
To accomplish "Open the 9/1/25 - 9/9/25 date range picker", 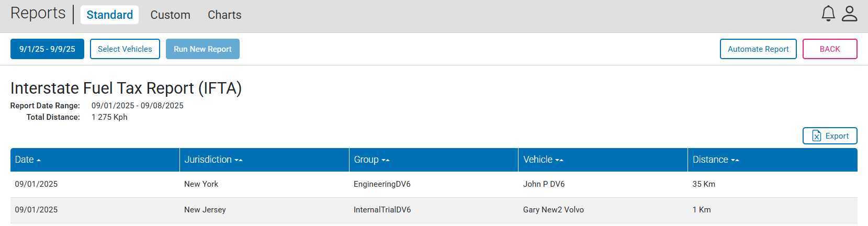I will coord(47,49).
